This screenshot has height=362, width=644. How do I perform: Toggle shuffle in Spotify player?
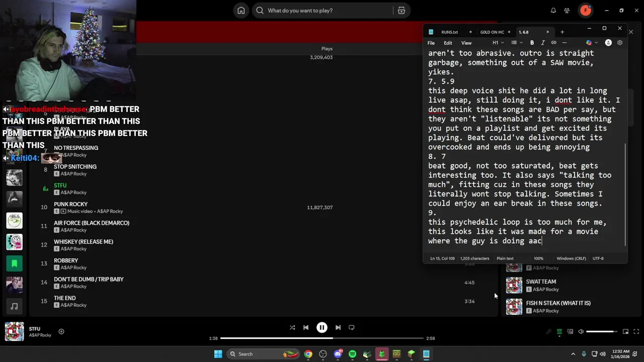click(292, 327)
